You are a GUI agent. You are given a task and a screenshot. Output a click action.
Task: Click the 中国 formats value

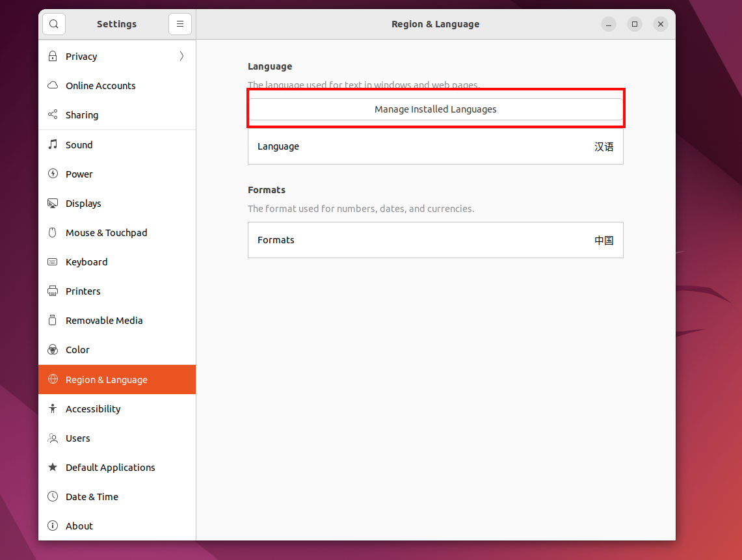604,240
